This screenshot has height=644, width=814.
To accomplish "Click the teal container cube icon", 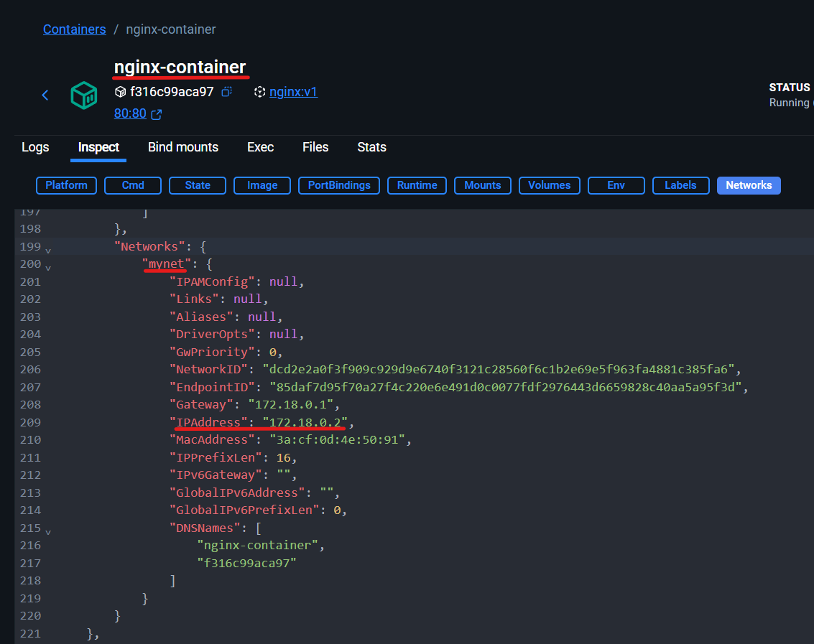I will [83, 95].
